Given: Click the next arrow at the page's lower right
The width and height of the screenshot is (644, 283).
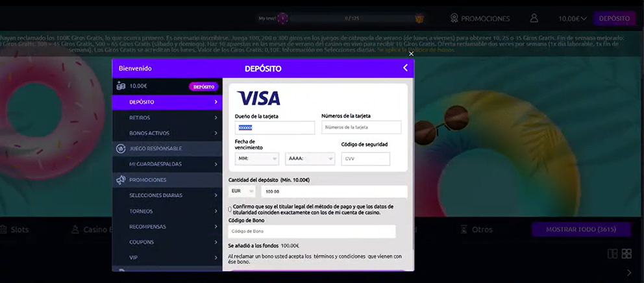Looking at the screenshot, I should point(629,273).
